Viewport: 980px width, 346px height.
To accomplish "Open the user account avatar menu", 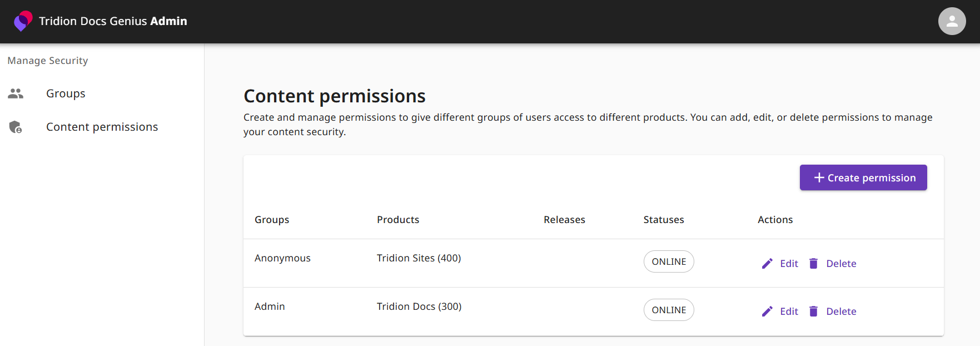I will point(952,21).
